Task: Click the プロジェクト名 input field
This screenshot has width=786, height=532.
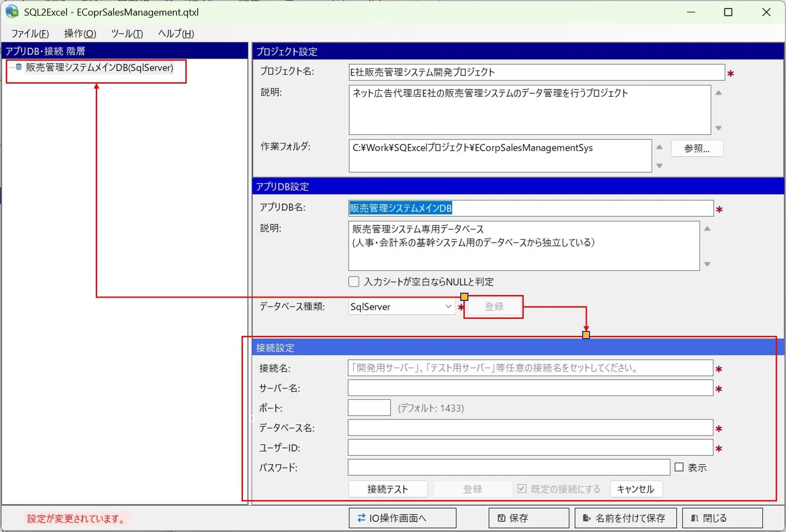Action: [x=537, y=72]
